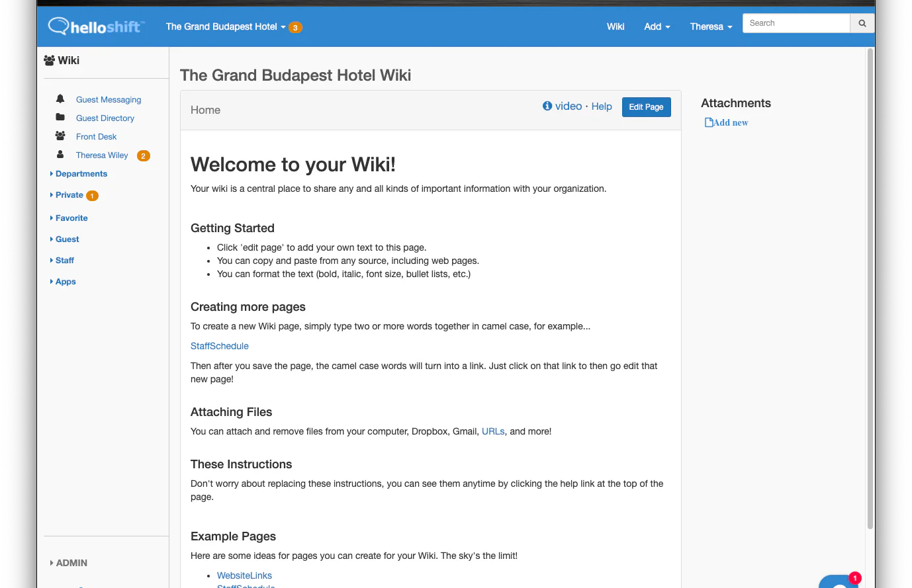Click the These Instructions heading
This screenshot has width=912, height=588.
[241, 464]
